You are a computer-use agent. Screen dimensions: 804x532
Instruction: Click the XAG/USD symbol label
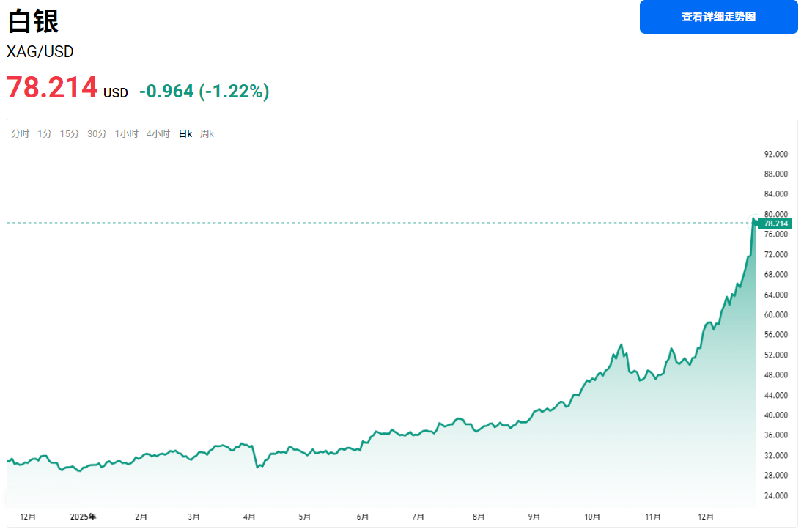(x=40, y=51)
